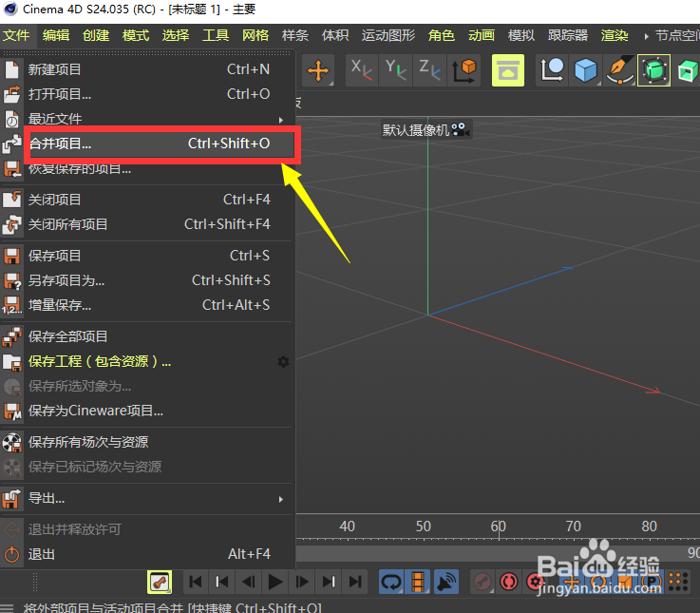Click frame 70 on timeline ruler
Viewport: 700px width, 613px height.
coord(574,527)
